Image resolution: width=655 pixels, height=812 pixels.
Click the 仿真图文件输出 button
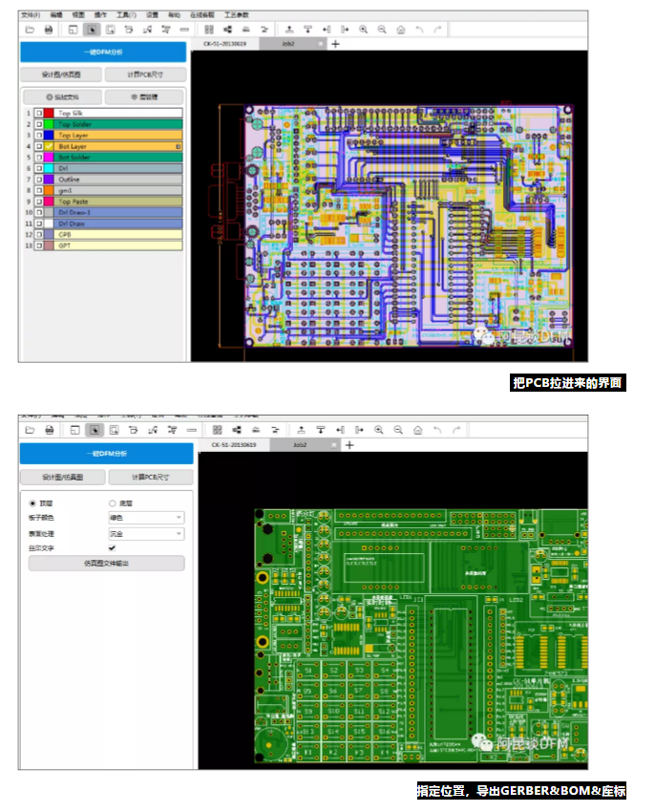[106, 564]
